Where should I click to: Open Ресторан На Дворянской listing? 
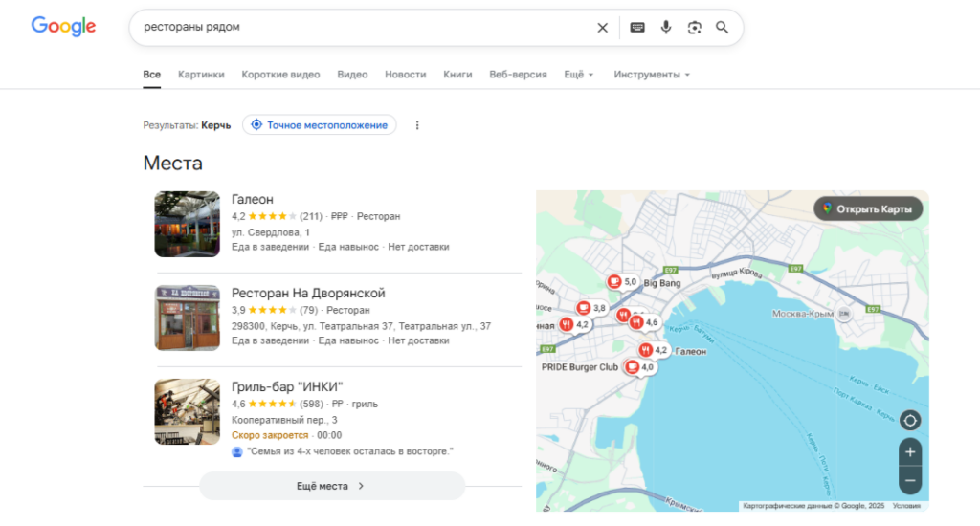308,293
